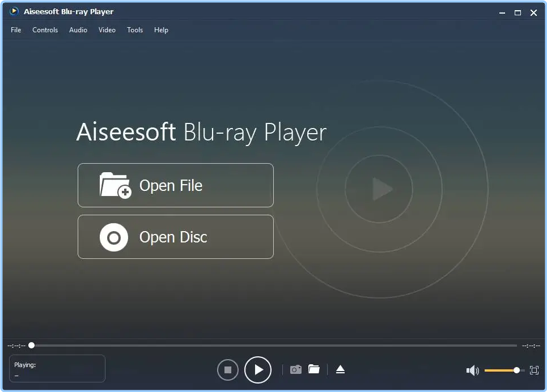Screen dimensions: 547x392
Task: Open the Video menu
Action: click(x=107, y=30)
